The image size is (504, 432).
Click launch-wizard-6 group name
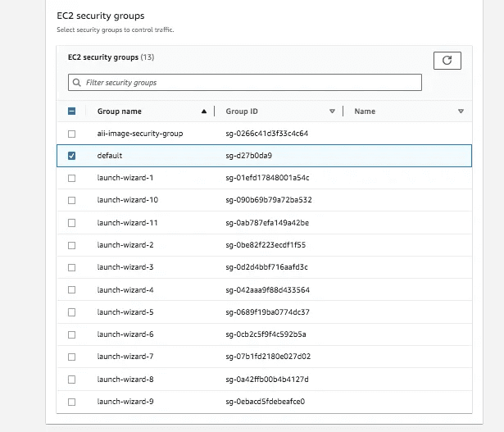[x=125, y=334]
